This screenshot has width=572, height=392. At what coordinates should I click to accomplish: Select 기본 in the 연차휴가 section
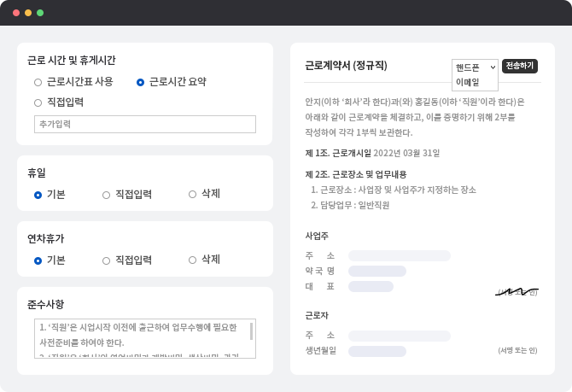[38, 260]
